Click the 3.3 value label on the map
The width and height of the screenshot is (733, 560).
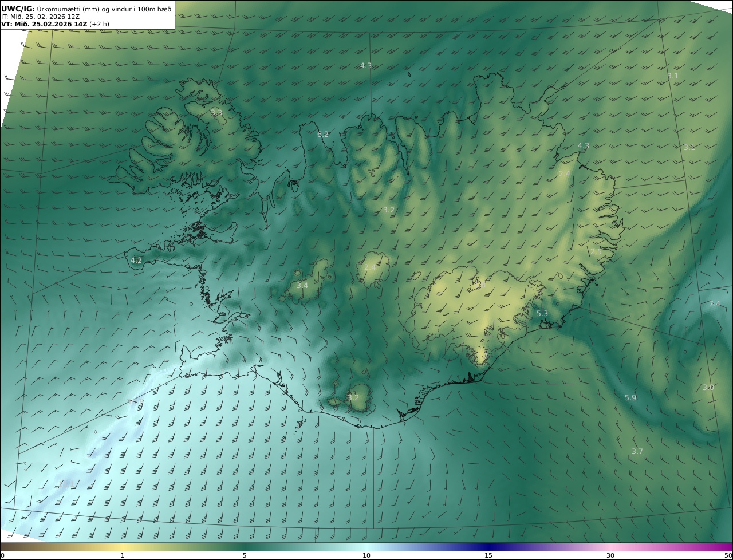(x=216, y=113)
